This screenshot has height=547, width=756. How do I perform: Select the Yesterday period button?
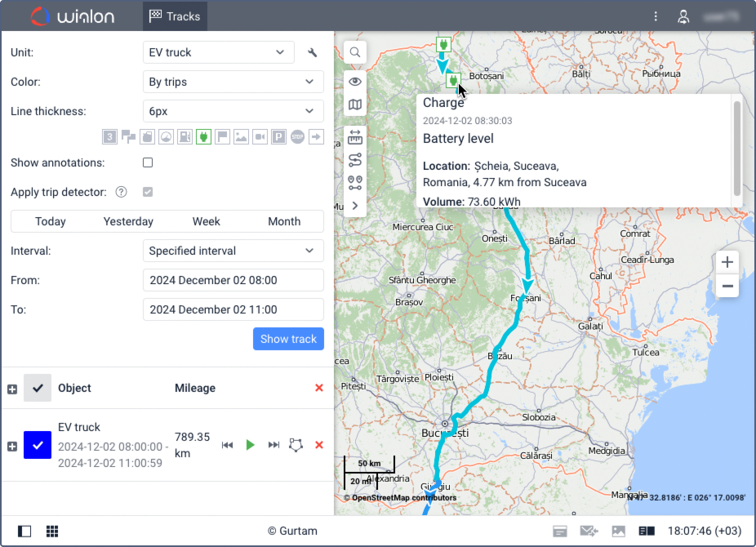point(128,221)
